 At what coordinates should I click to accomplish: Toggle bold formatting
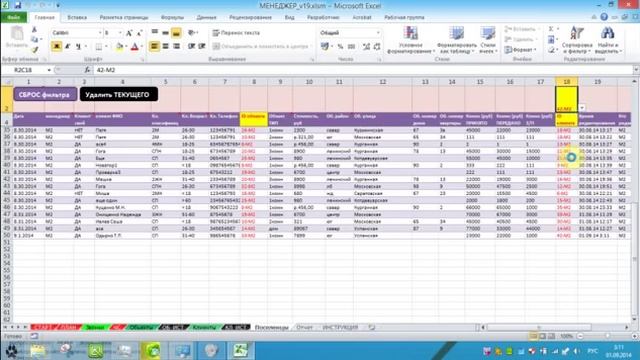coord(56,47)
